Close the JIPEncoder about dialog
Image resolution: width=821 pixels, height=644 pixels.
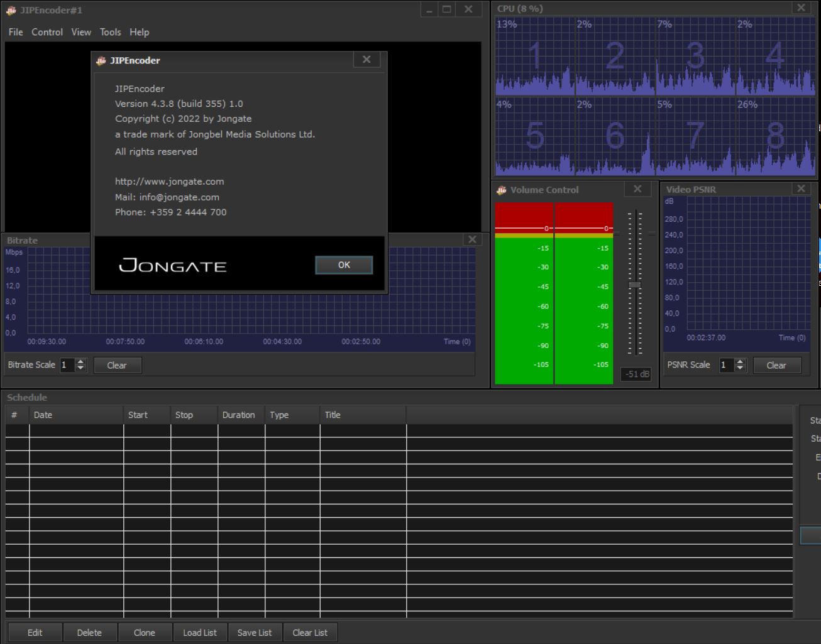coord(366,60)
